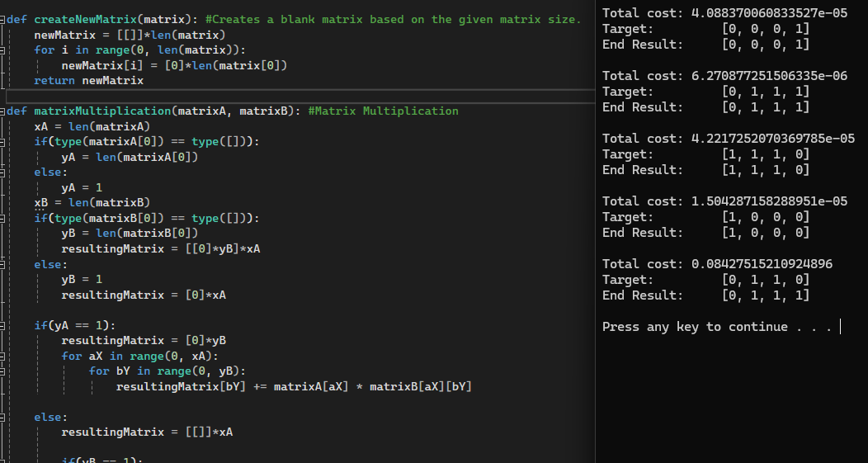The image size is (868, 463).
Task: Click the 'newMatrix = [[]]*len(matrix)' line
Action: click(x=130, y=35)
